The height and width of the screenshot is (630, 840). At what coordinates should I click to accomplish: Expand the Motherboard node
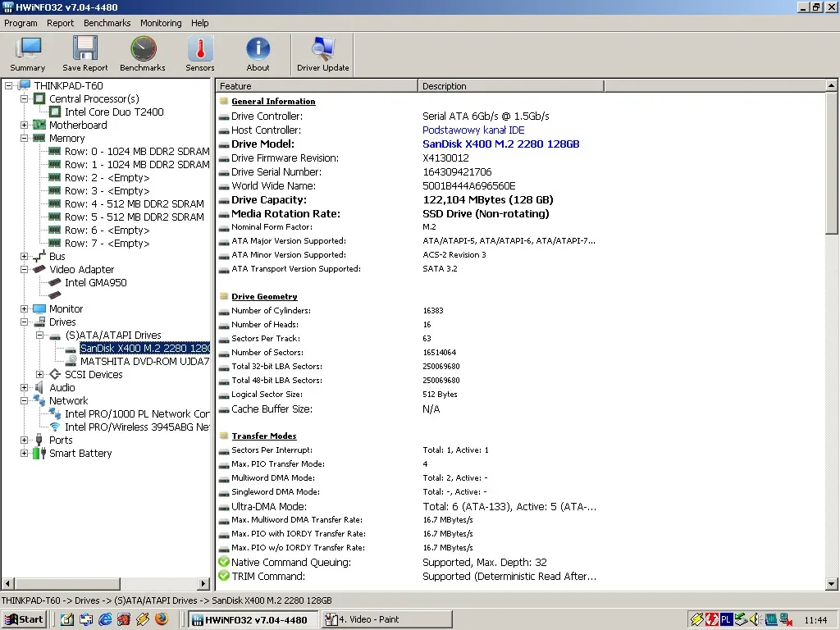coord(24,125)
